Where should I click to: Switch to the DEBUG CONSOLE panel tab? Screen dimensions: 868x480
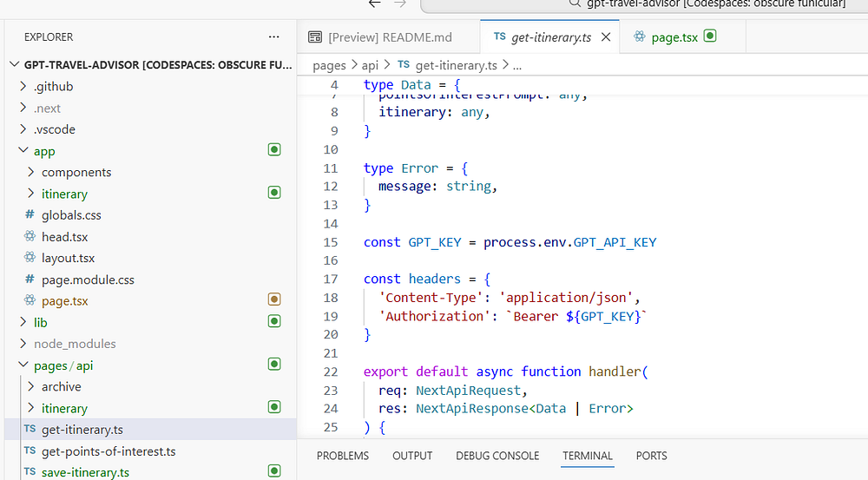click(497, 456)
